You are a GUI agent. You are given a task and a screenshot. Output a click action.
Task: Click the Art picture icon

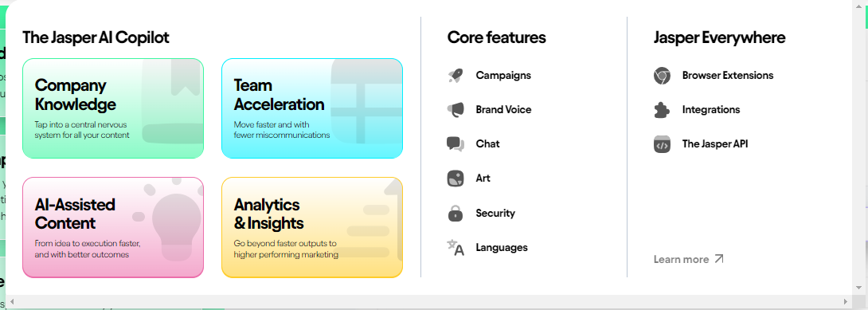click(x=455, y=179)
